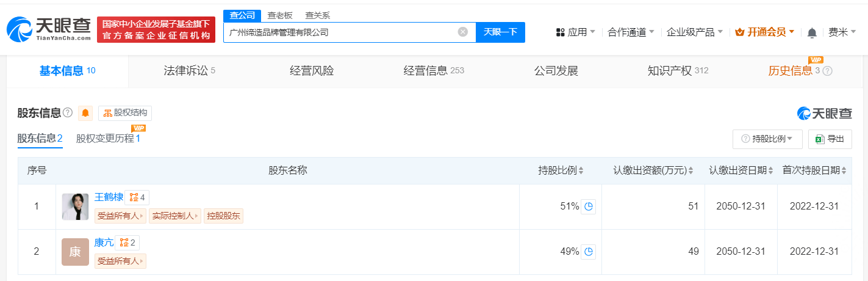
Task: Open the 持股比例 filter dropdown
Action: (x=767, y=139)
